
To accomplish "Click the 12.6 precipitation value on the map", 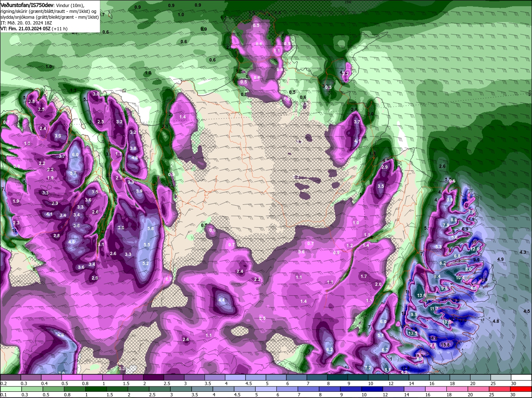I will pyautogui.click(x=475, y=249).
